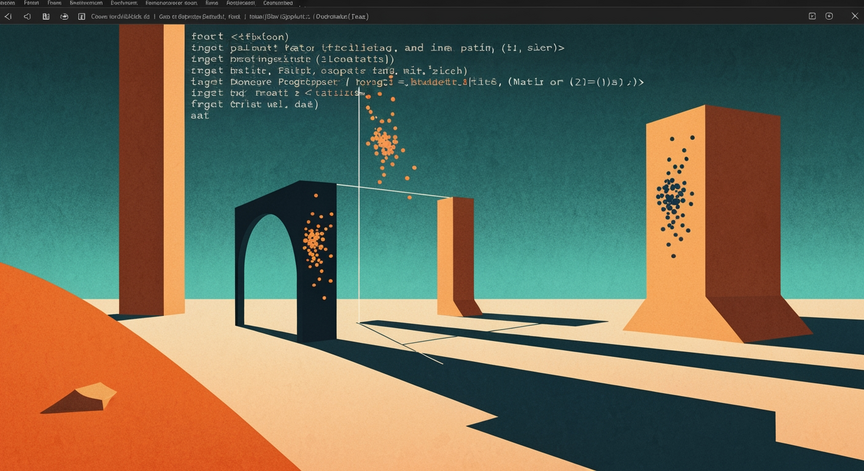This screenshot has height=471, width=864.
Task: Click the first code line, starting 'foort'
Action: (x=240, y=37)
